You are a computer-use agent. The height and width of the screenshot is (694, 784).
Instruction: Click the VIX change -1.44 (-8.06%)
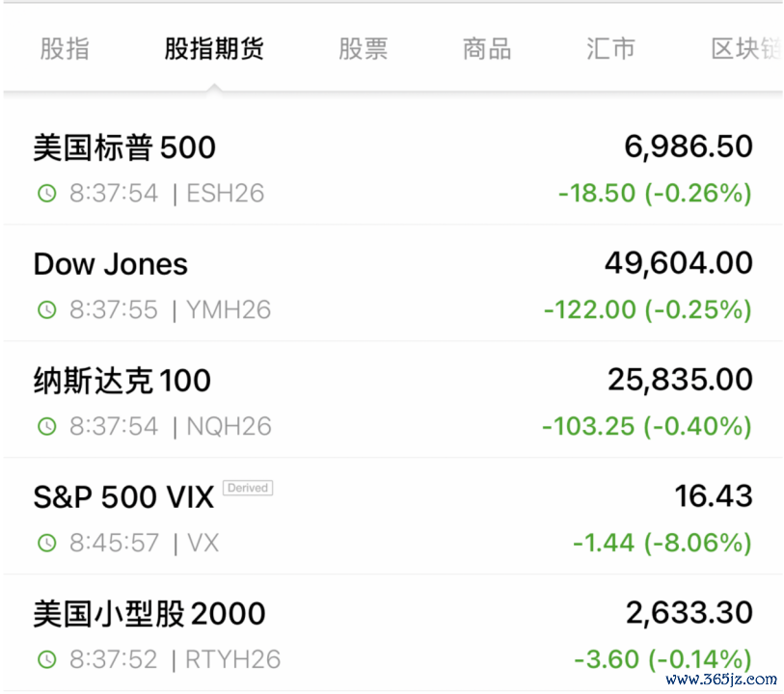(x=662, y=543)
